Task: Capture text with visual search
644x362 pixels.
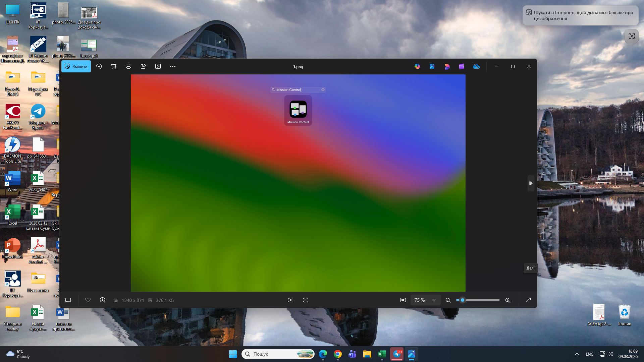Action: 305,300
